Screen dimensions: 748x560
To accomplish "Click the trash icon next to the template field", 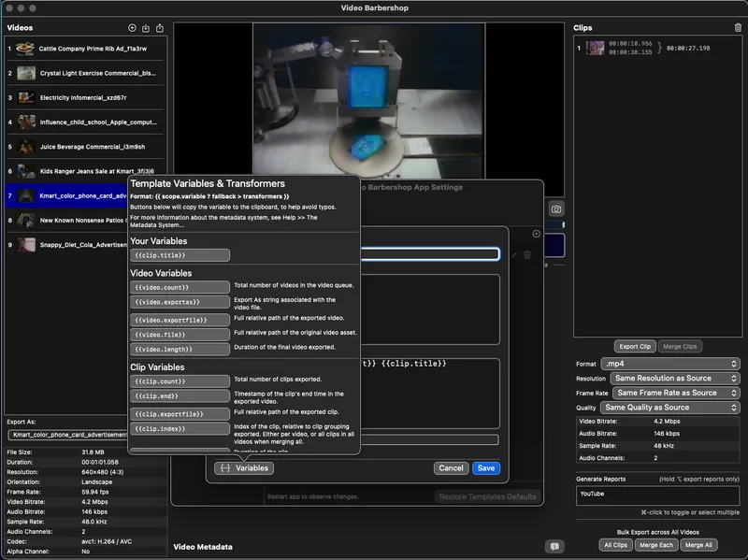I will click(x=527, y=254).
